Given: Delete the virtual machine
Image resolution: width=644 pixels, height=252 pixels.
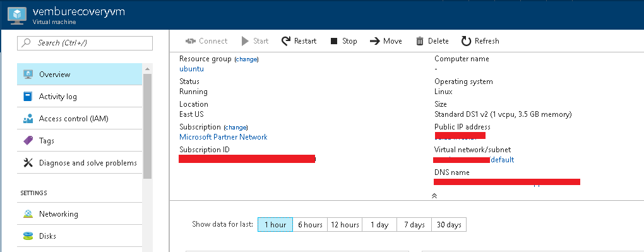Looking at the screenshot, I should 432,41.
